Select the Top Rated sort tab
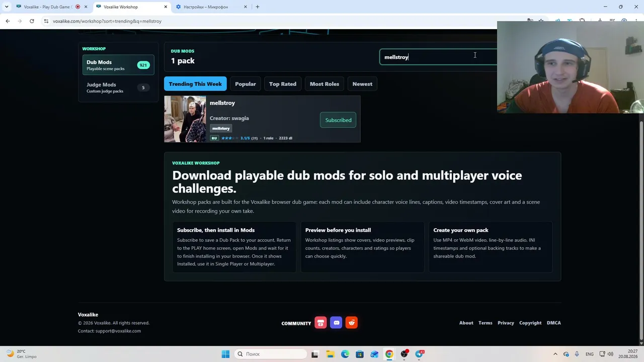The height and width of the screenshot is (362, 644). point(283,84)
